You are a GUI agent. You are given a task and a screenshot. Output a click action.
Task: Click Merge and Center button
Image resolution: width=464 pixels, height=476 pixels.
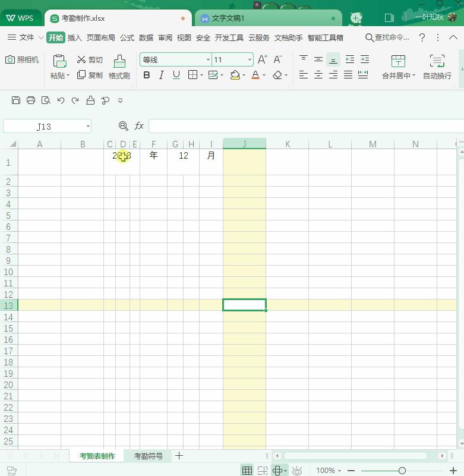[x=398, y=67]
